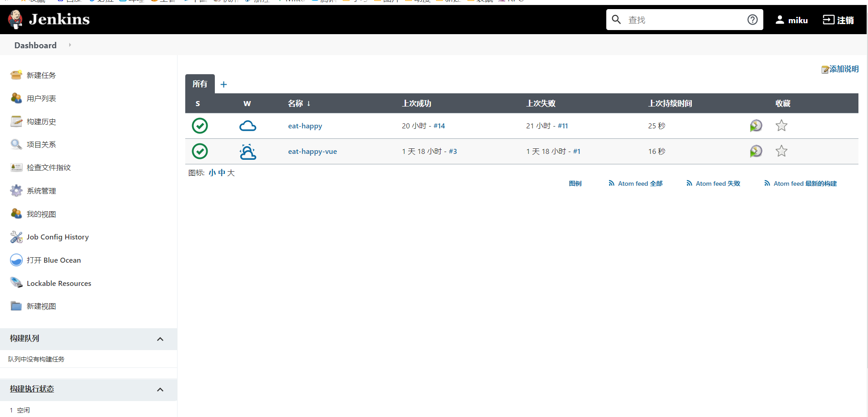Image resolution: width=868 pixels, height=417 pixels.
Task: Open Job Config History in the sidebar
Action: pyautogui.click(x=58, y=237)
